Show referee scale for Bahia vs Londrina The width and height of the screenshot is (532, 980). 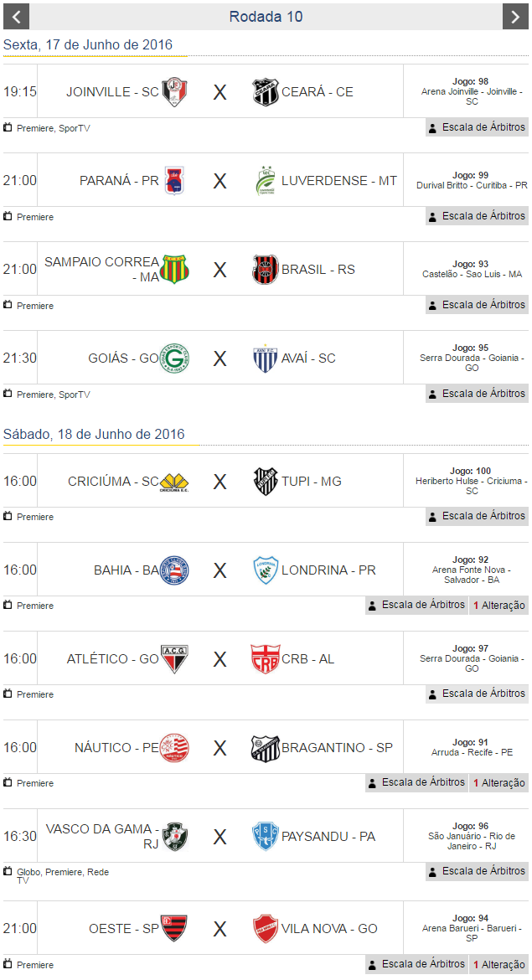pos(416,605)
